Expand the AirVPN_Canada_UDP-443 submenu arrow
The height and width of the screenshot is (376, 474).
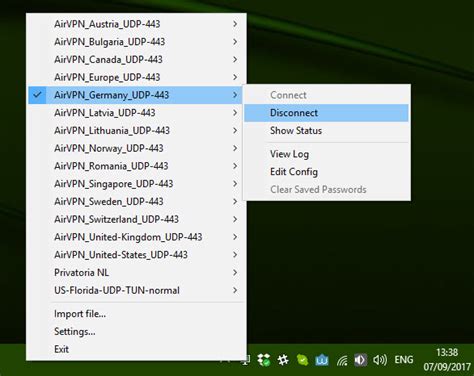pos(235,59)
